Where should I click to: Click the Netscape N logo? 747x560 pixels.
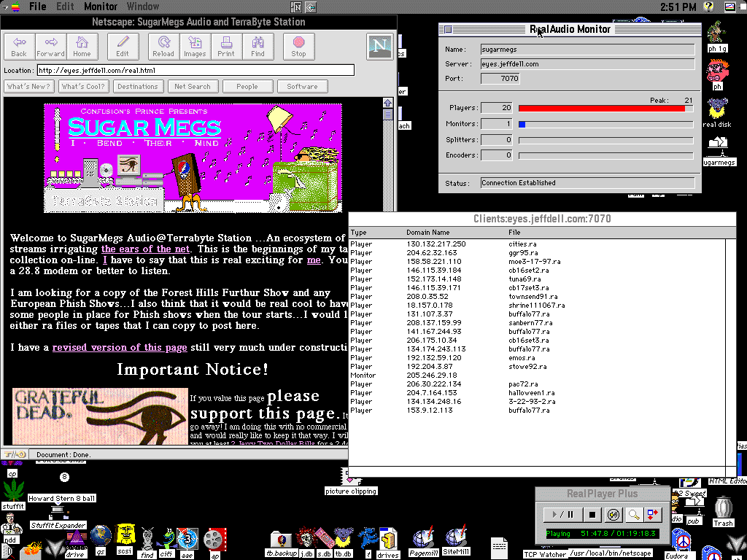click(379, 46)
